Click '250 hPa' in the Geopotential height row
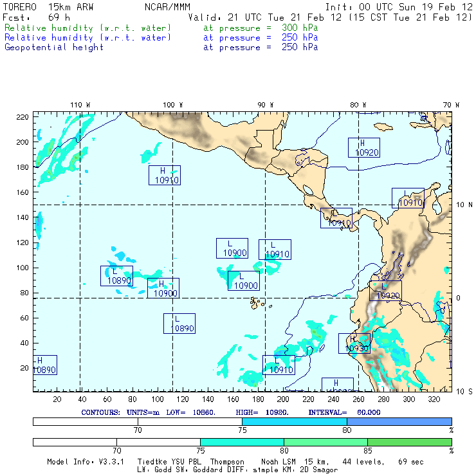The height and width of the screenshot is (476, 476). tap(300, 47)
